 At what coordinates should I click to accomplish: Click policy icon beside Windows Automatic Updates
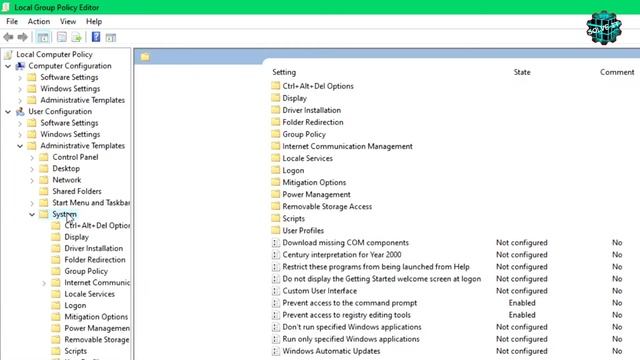(276, 351)
